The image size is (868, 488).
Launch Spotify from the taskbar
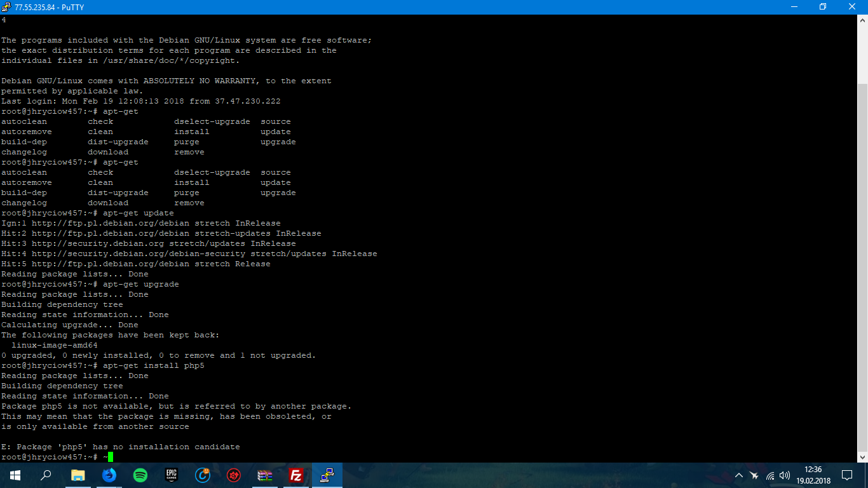[140, 475]
